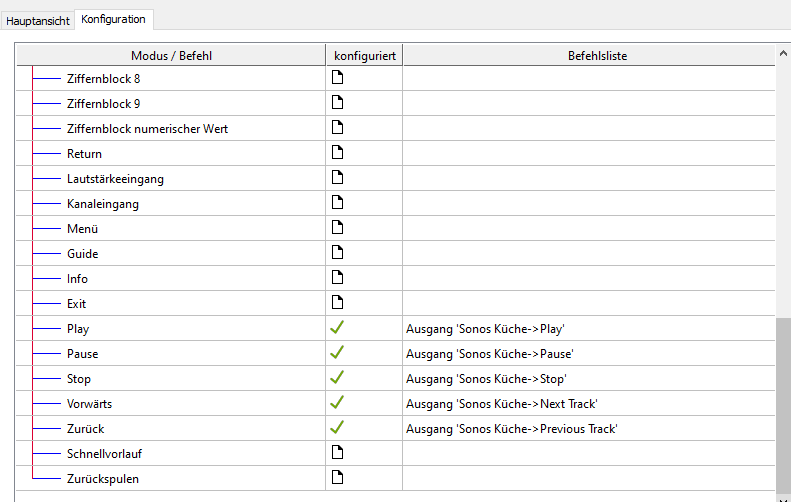
Task: Click the configured checkmark for Vorwärts
Action: tap(337, 403)
